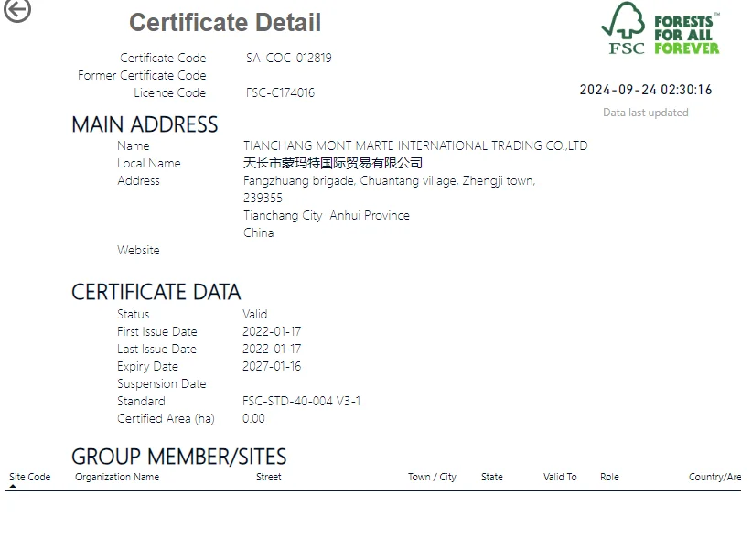Select the standard FSC-STD-40-004 V3-1 value
Image resolution: width=752 pixels, height=560 pixels.
tap(301, 401)
